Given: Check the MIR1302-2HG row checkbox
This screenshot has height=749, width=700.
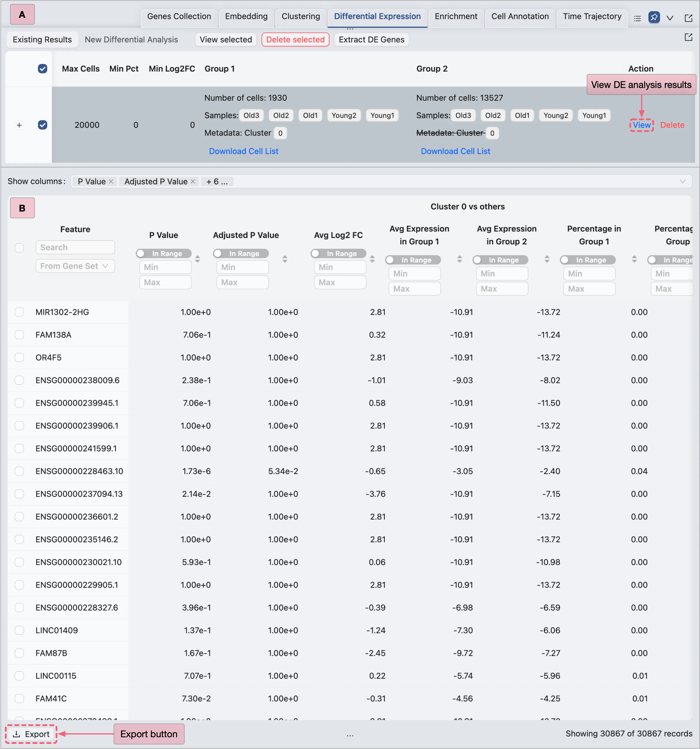Looking at the screenshot, I should coord(19,312).
